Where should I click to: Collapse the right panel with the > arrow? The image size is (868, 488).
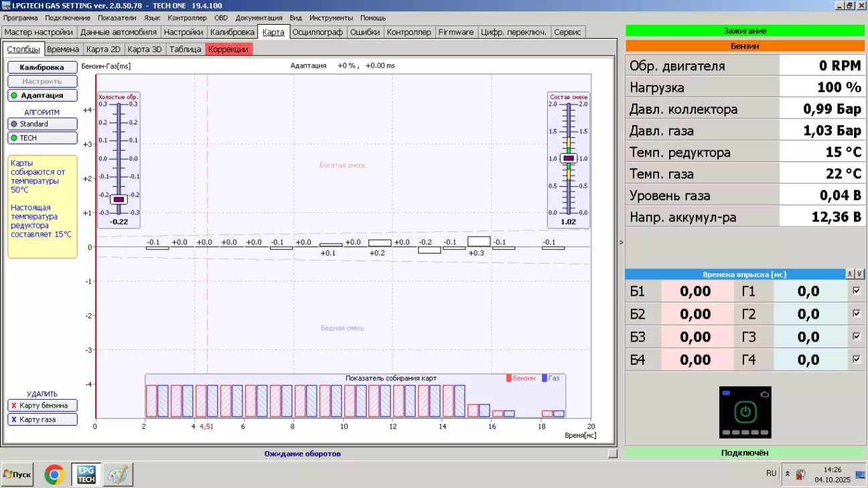click(621, 243)
